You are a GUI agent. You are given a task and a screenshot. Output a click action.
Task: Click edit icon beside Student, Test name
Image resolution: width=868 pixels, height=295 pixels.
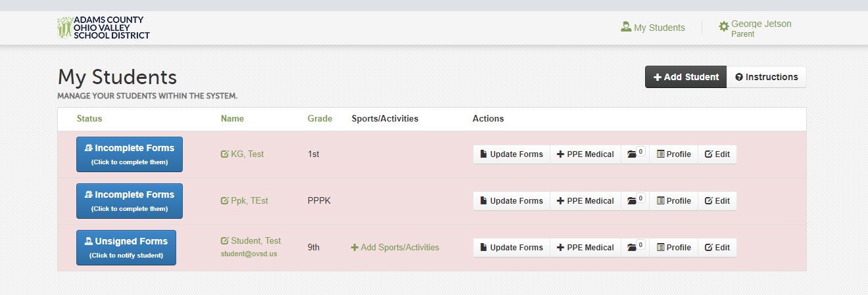(x=225, y=241)
